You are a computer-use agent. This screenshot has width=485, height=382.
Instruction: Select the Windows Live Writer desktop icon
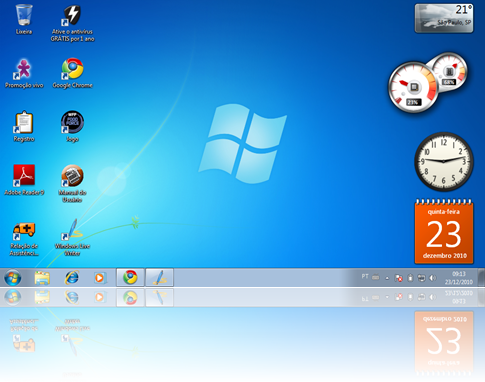click(72, 237)
